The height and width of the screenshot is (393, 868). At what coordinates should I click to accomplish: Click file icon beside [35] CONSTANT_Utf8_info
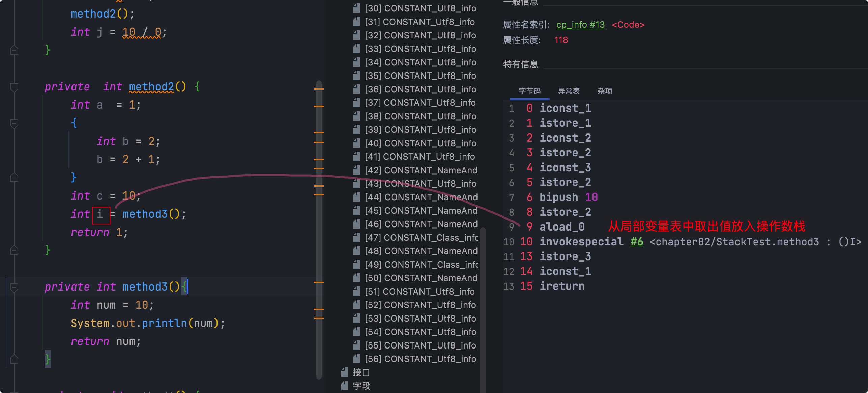(x=356, y=76)
